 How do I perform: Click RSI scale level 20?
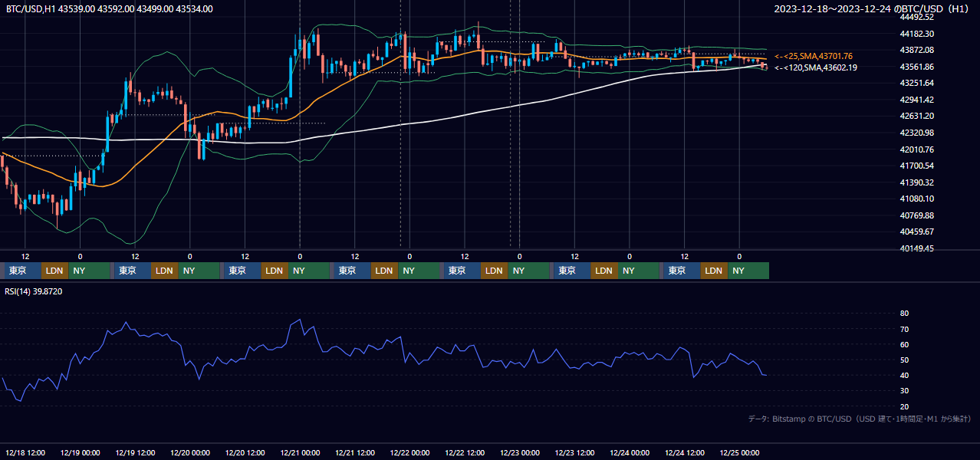904,406
